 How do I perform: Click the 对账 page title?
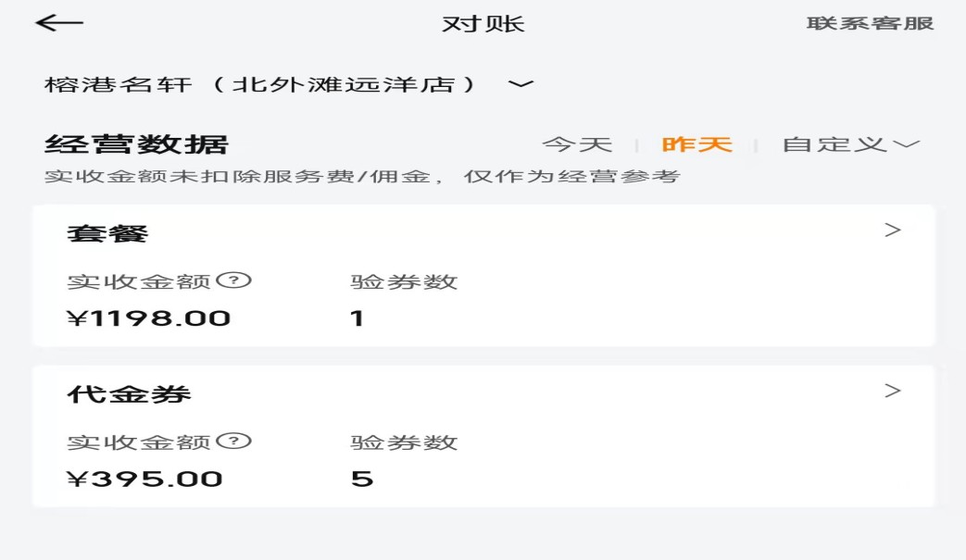(483, 24)
